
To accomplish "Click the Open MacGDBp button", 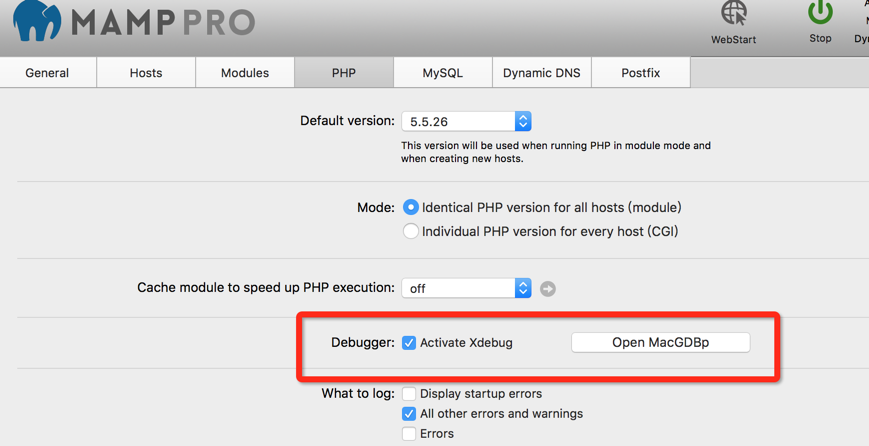I will (x=661, y=342).
